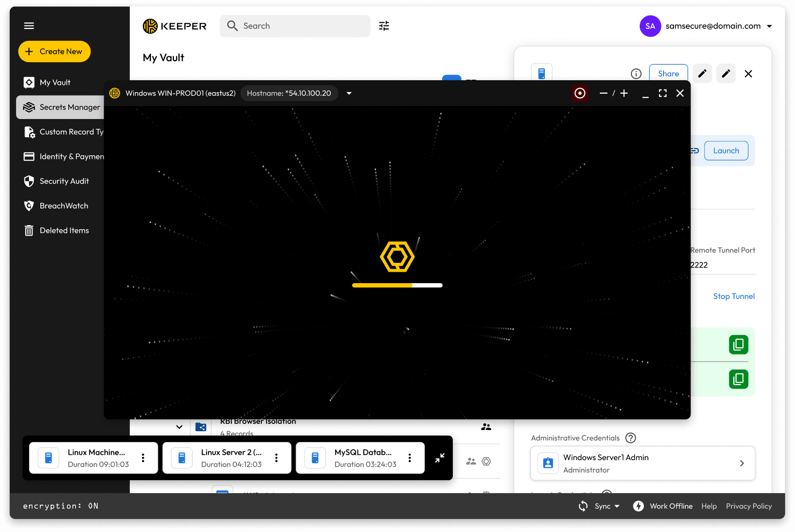This screenshot has height=532, width=795.
Task: Toggle session recording indicator
Action: (x=580, y=93)
